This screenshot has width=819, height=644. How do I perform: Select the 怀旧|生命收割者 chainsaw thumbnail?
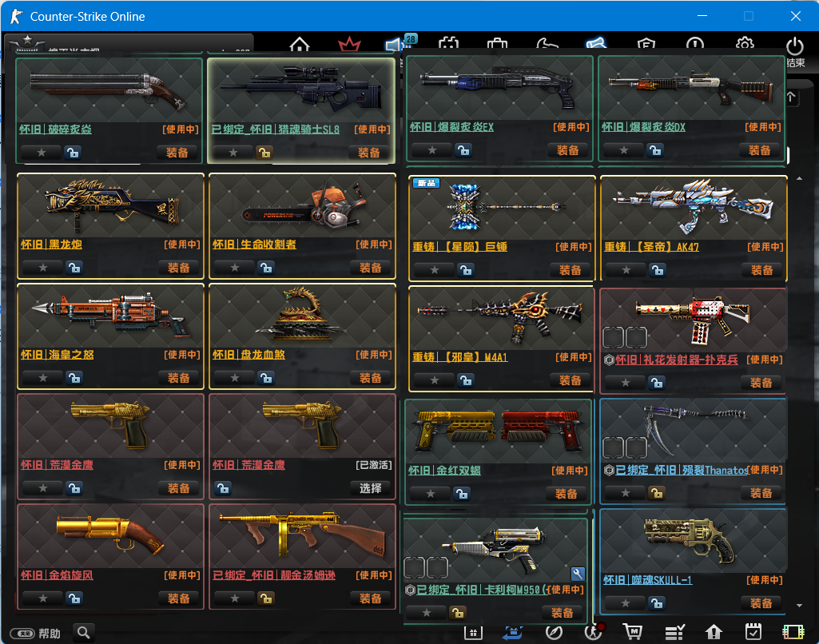click(302, 206)
